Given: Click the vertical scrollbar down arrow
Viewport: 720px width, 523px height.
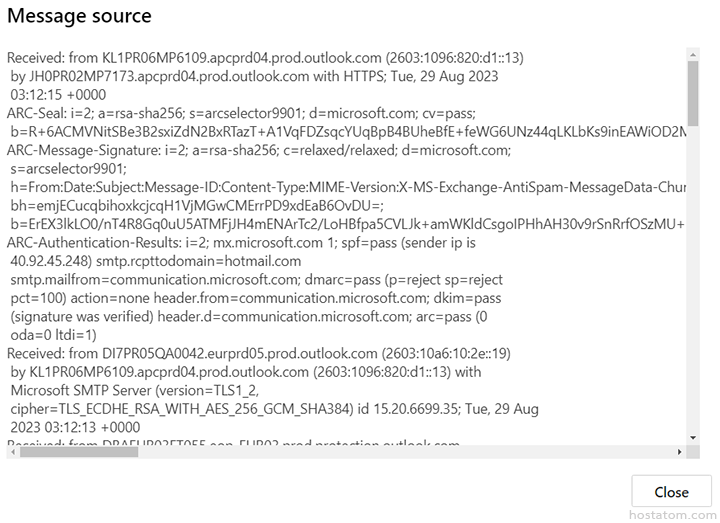Looking at the screenshot, I should 692,436.
